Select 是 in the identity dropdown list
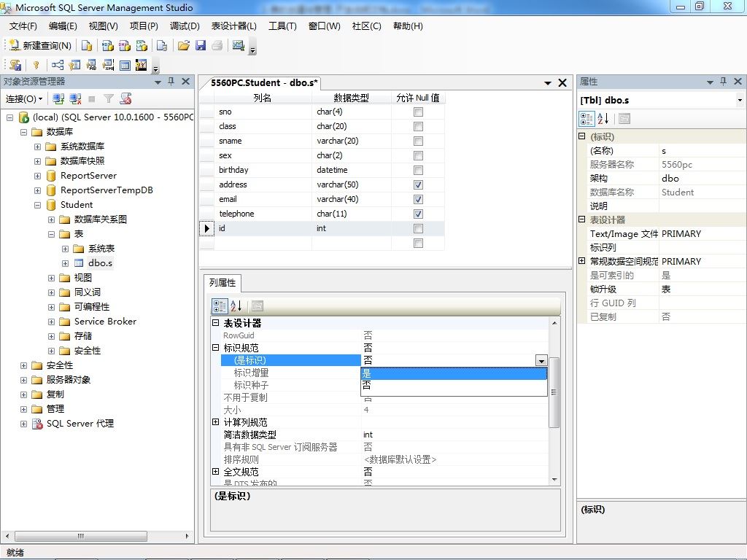Viewport: 747px width, 560px height. point(454,374)
